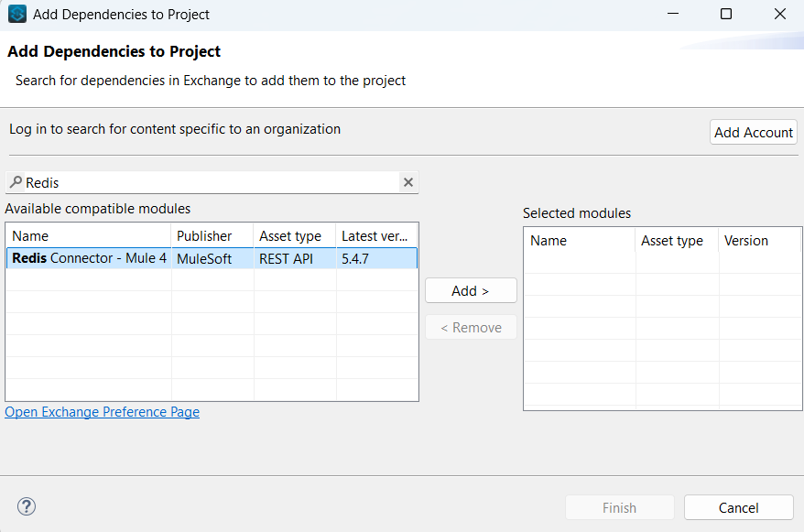Click the search magnifier icon
Screen dimensions: 804x532
click(x=16, y=182)
